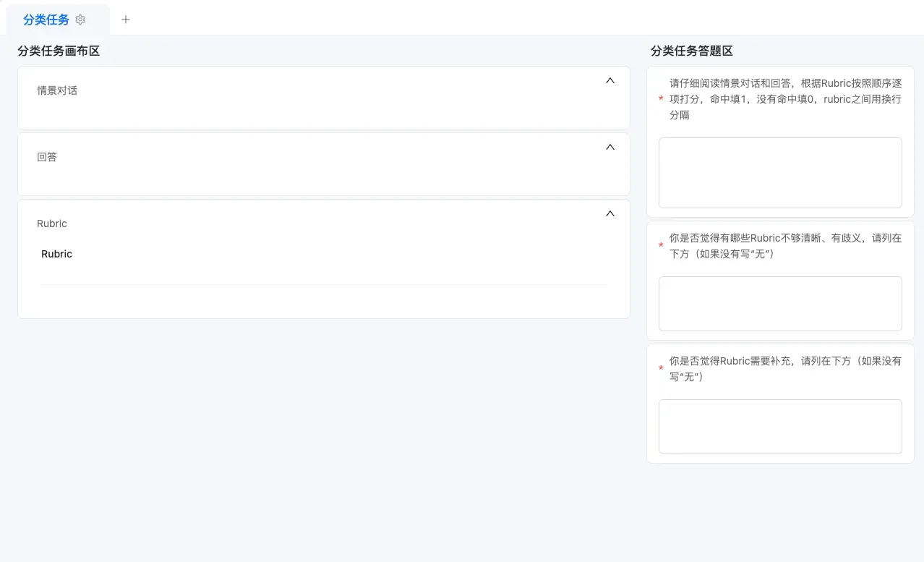This screenshot has height=562, width=924.
Task: Collapse the 回答 panel
Action: (609, 147)
